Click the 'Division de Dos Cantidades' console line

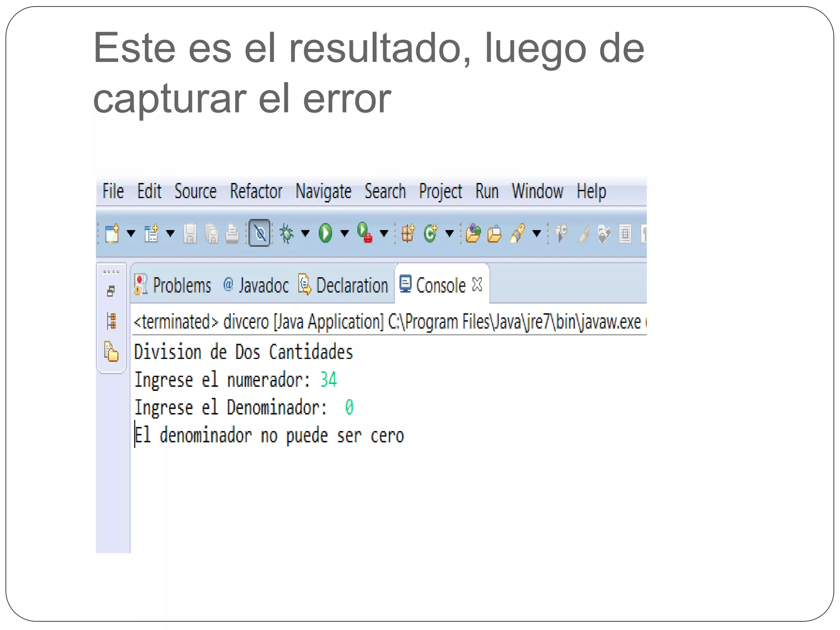[x=244, y=352]
